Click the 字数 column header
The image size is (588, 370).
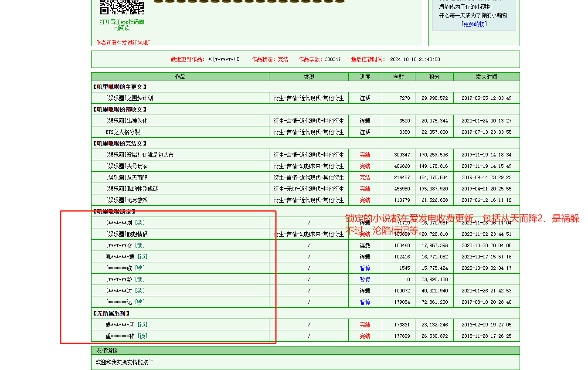click(x=398, y=77)
